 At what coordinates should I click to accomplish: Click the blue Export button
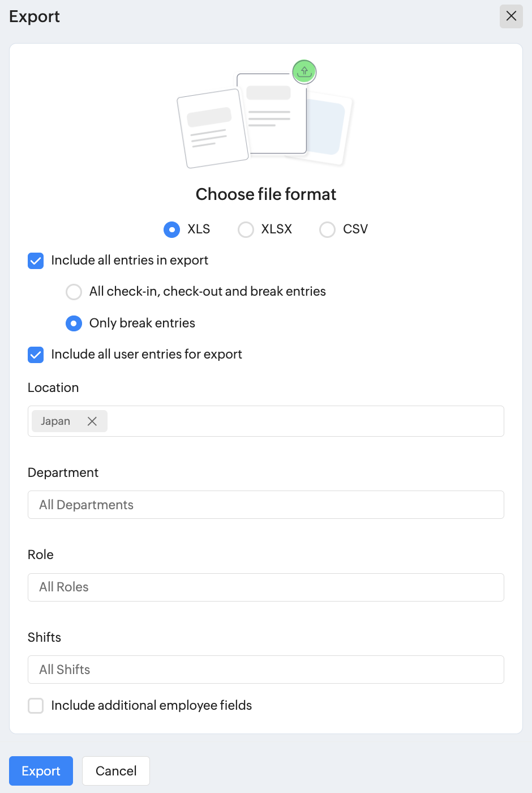(x=41, y=771)
